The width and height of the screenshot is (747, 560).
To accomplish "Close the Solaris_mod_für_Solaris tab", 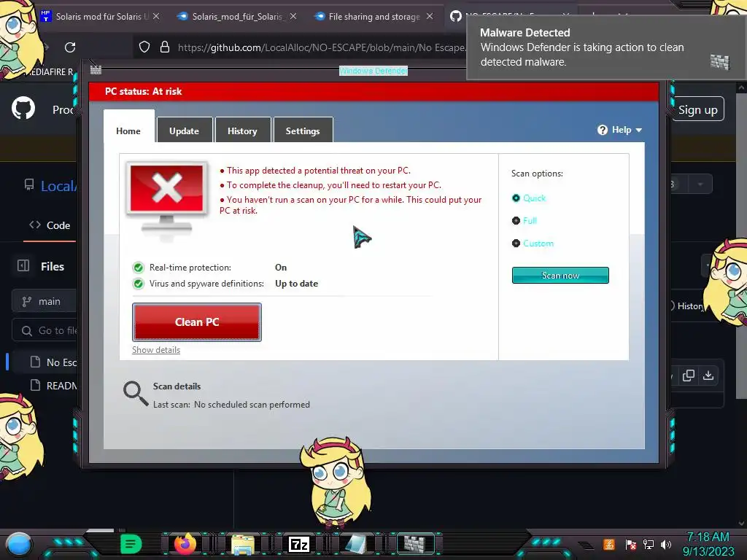I will (x=293, y=16).
